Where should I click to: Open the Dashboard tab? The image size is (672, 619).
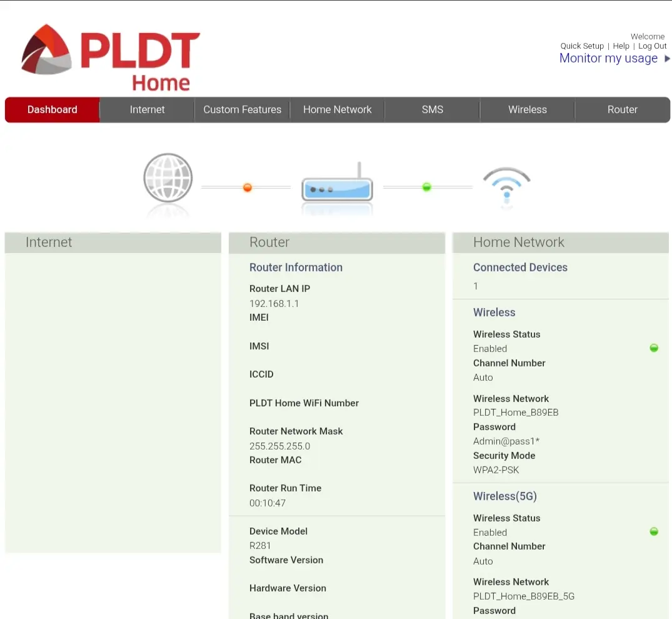coord(53,110)
